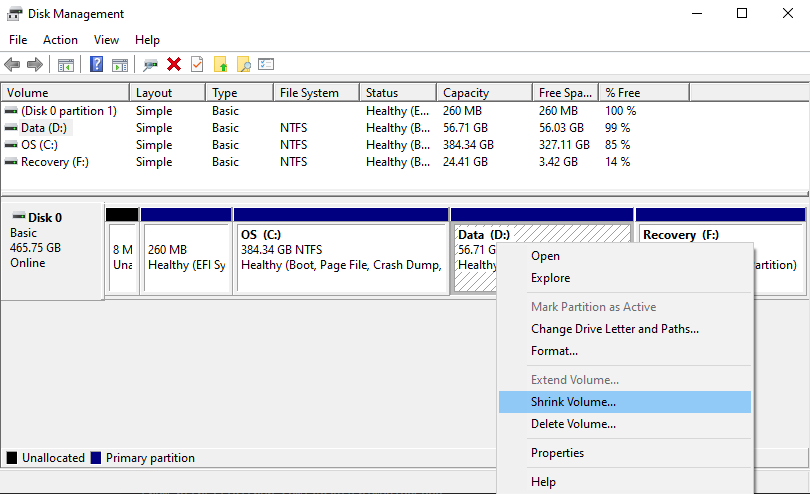
Task: Choose Open from the context menu
Action: click(x=625, y=256)
